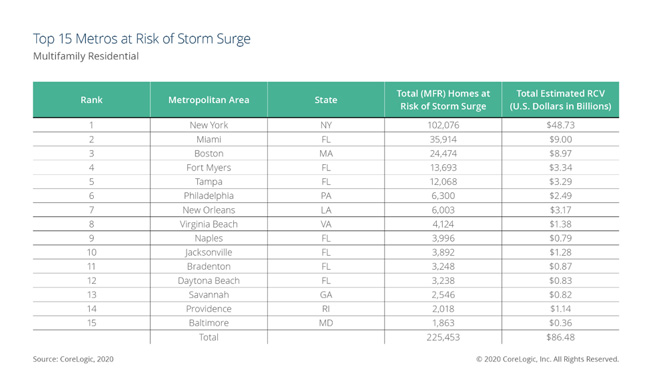
Task: Click the Virginia Beach cell
Action: pyautogui.click(x=209, y=224)
